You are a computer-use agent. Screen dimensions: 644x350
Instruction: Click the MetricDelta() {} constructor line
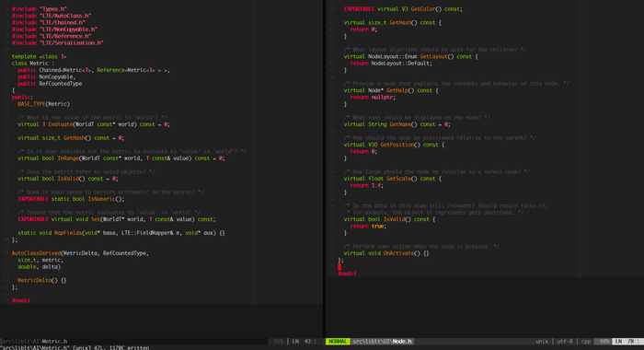pyautogui.click(x=42, y=281)
